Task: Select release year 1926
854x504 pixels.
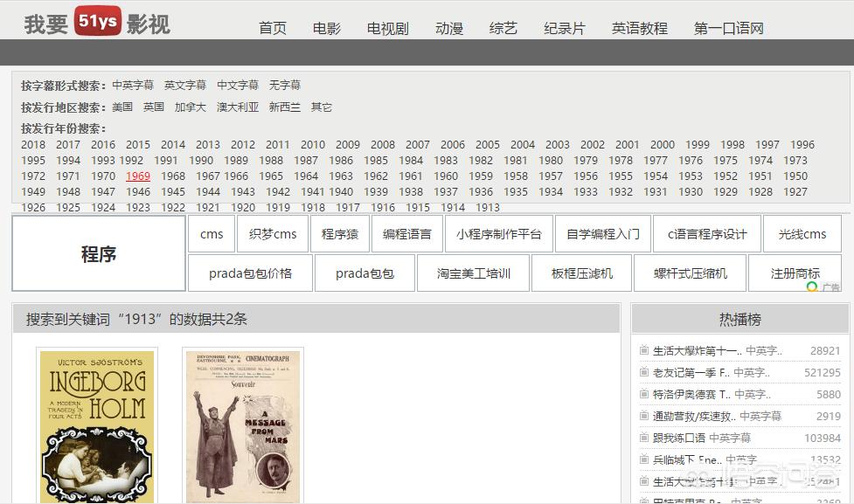Action: [33, 208]
